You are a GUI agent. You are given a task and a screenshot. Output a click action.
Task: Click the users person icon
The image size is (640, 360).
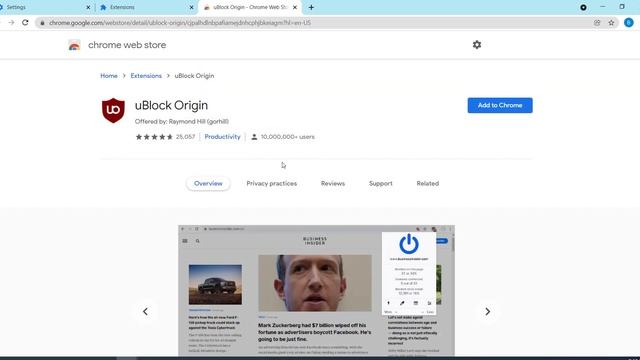click(x=254, y=137)
